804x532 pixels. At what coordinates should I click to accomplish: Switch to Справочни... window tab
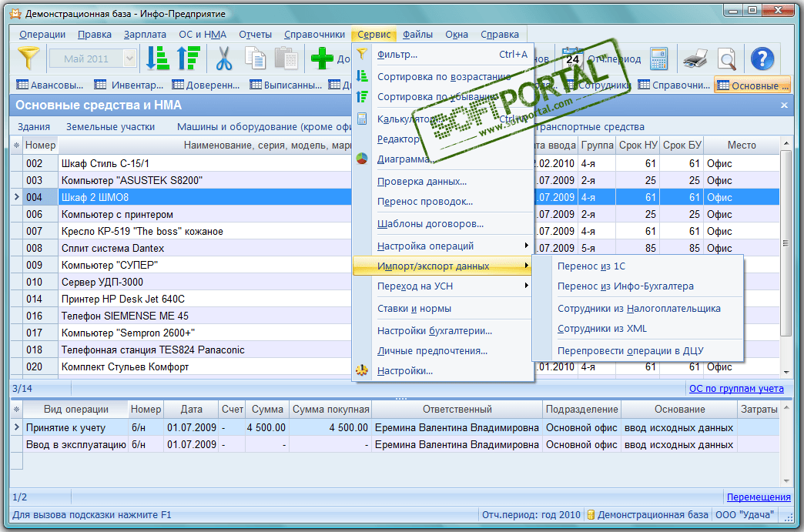pyautogui.click(x=674, y=85)
